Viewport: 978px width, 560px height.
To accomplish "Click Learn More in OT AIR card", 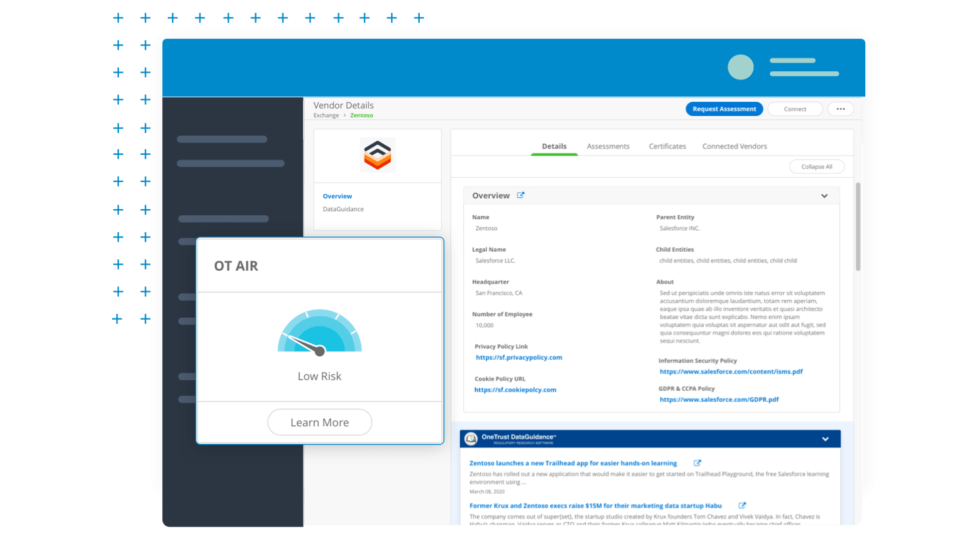I will tap(320, 422).
